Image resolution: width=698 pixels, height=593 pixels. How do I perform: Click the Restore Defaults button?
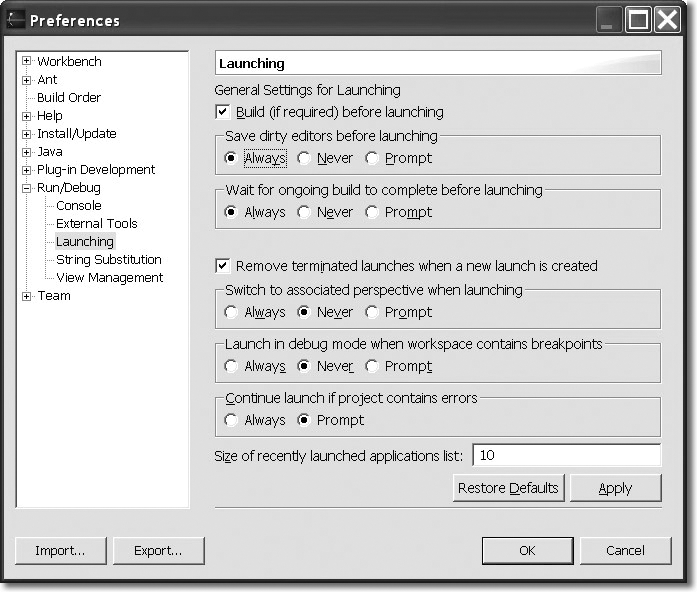coord(509,488)
